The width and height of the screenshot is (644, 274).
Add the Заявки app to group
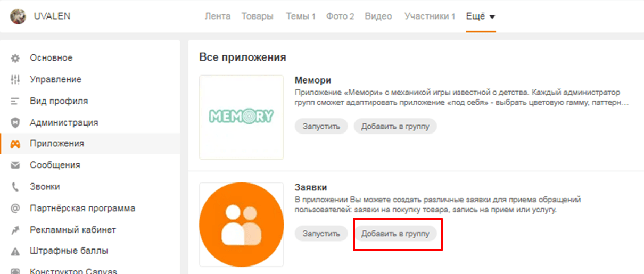point(395,234)
